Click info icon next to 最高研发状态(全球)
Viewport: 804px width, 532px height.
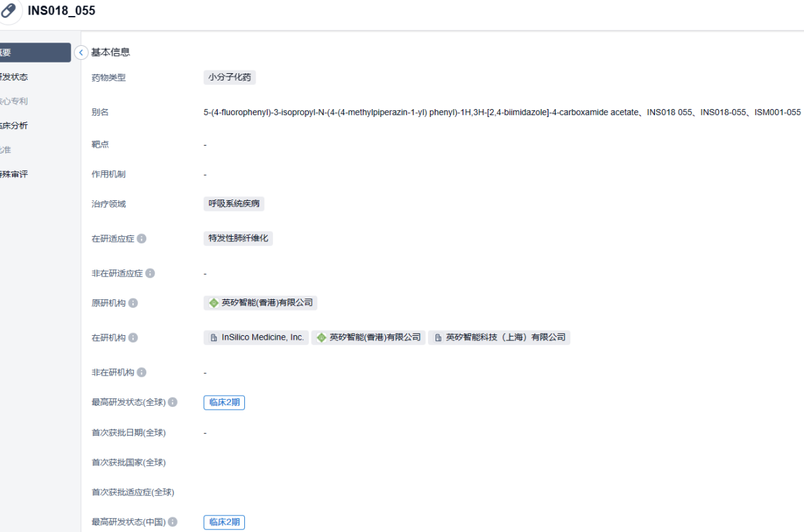click(172, 402)
